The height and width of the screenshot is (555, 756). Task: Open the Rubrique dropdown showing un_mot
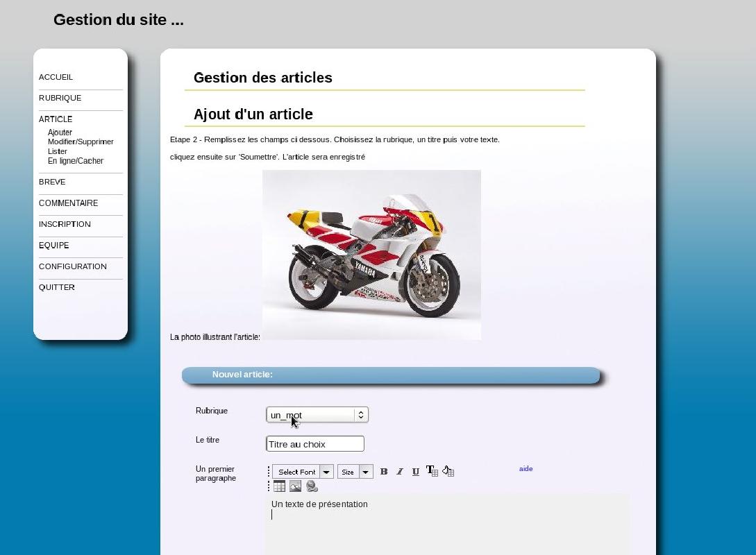[317, 415]
